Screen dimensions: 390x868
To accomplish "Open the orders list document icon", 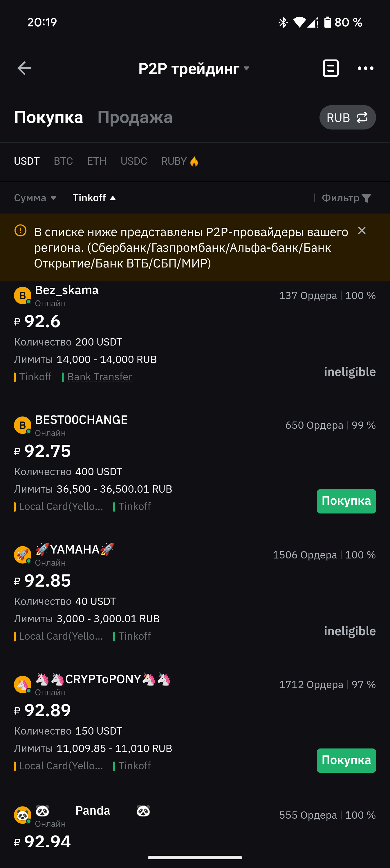I will point(330,68).
